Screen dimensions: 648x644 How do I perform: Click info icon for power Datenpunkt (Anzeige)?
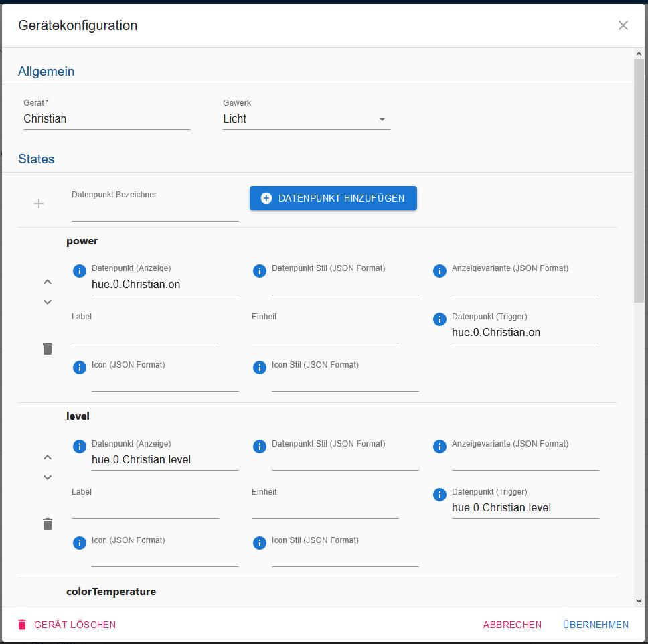(x=80, y=271)
